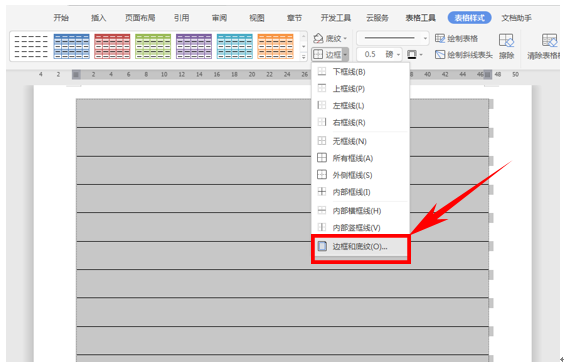Apply the orange table style

(276, 46)
